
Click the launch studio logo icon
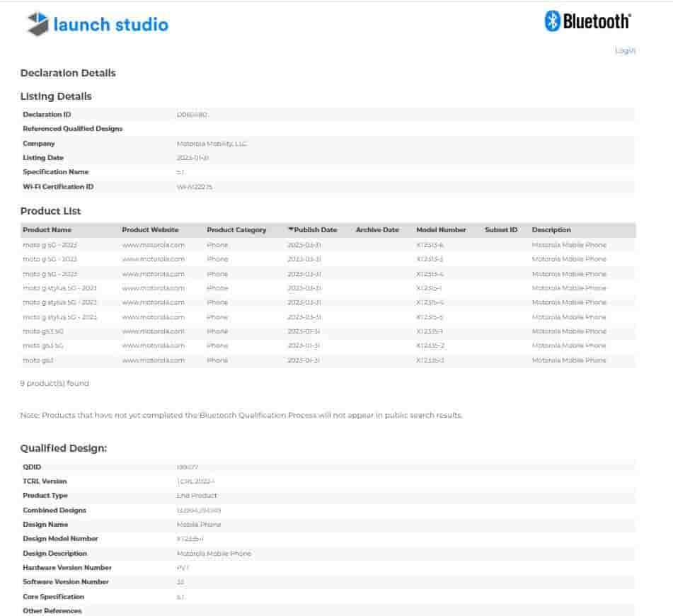coord(38,24)
